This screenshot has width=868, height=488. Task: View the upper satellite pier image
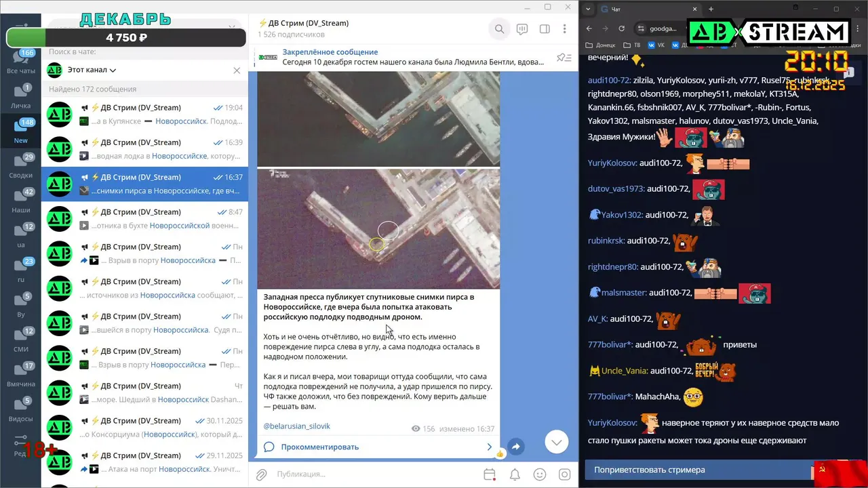click(x=378, y=119)
